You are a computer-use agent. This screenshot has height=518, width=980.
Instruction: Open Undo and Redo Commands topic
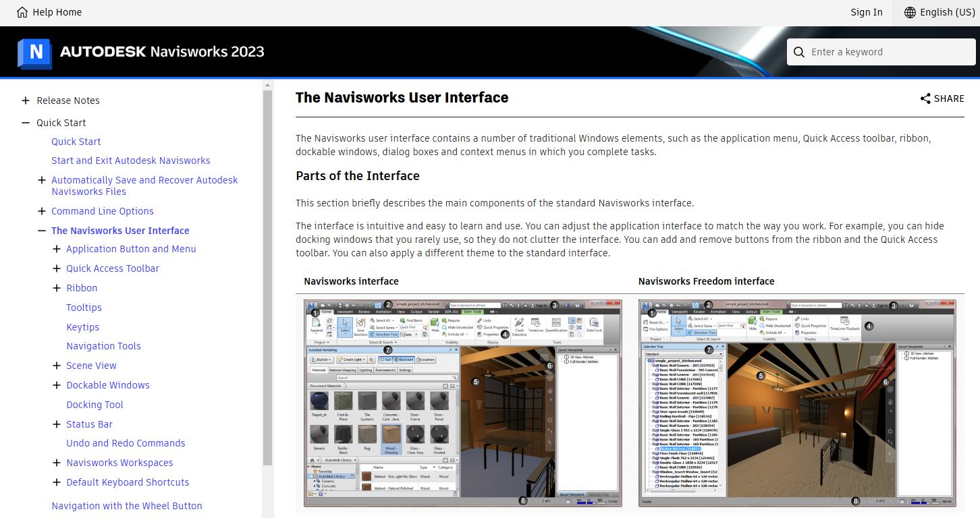[x=126, y=443]
